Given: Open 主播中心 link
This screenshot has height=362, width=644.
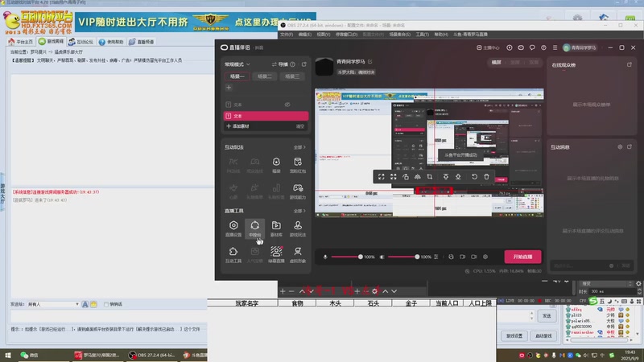Looking at the screenshot, I should click(488, 47).
